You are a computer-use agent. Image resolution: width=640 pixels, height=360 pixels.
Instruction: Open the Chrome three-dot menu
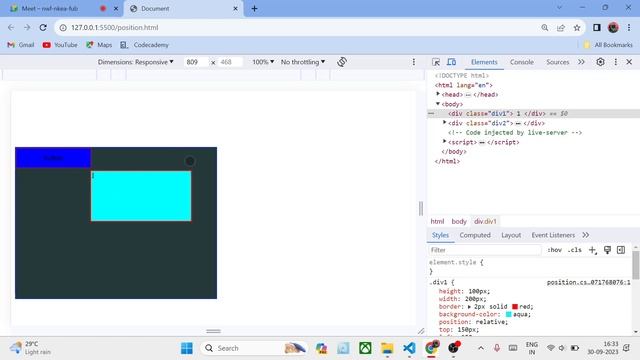pos(629,27)
